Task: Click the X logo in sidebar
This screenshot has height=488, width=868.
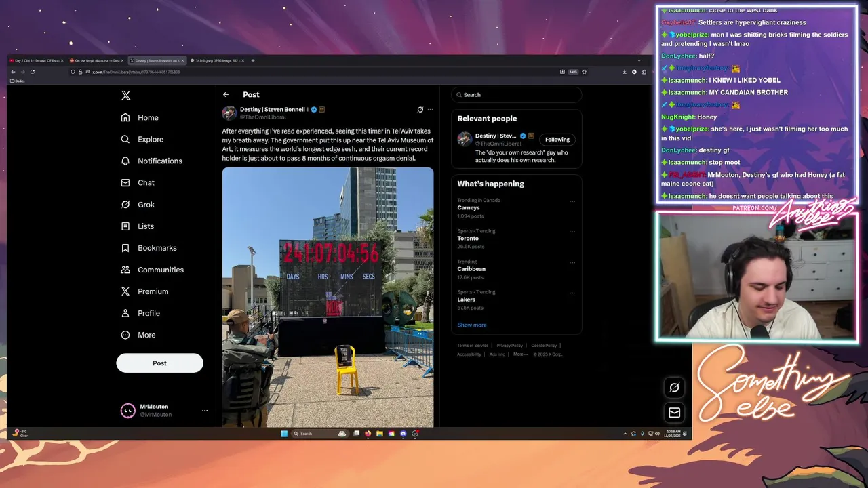Action: pyautogui.click(x=125, y=96)
